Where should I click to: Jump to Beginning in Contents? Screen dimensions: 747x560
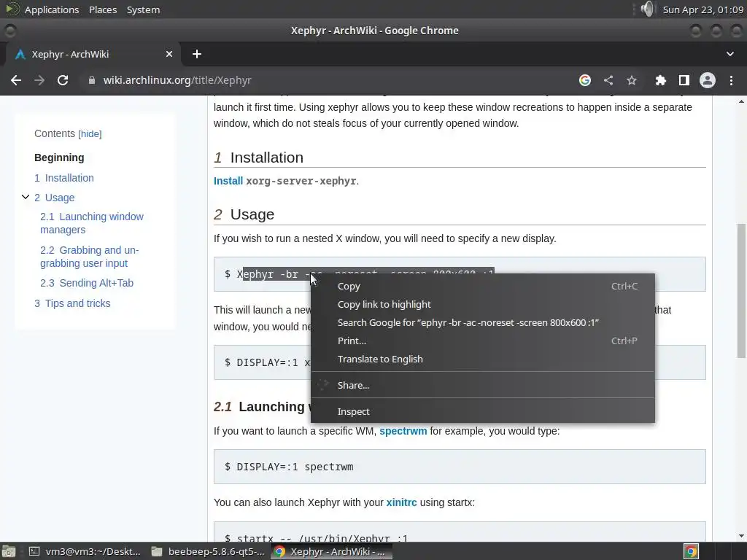point(59,157)
